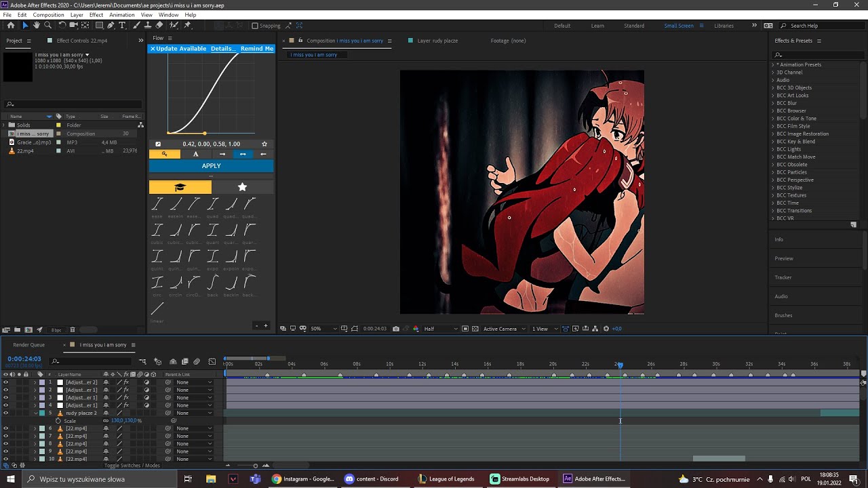Select the Puppet Pin tool
868x488 pixels.
(188, 26)
